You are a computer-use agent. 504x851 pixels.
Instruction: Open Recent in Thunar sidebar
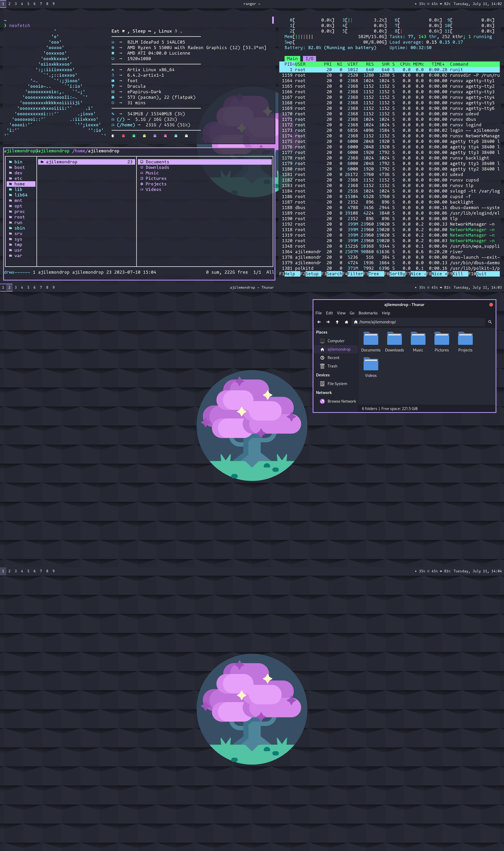[x=336, y=358]
